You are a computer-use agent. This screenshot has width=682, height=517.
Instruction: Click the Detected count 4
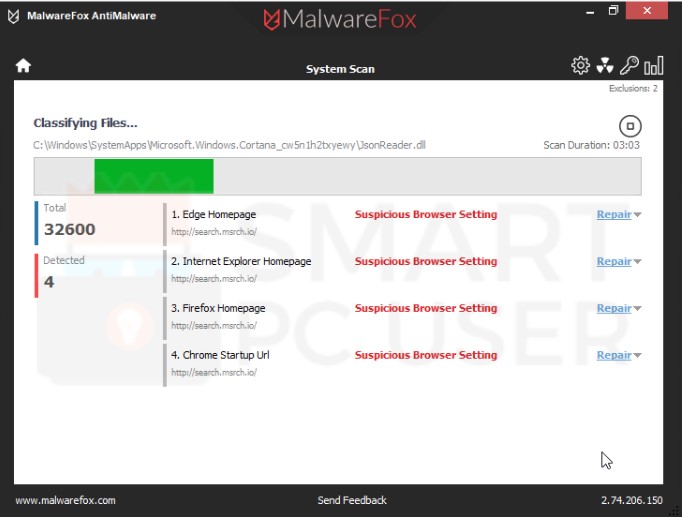point(49,282)
